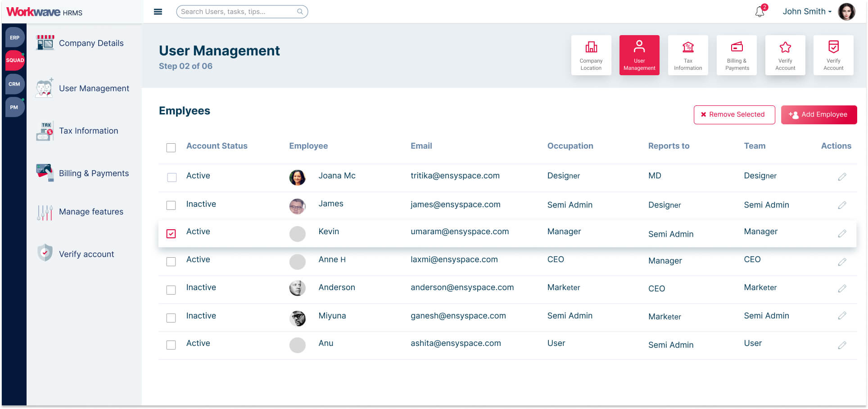The width and height of the screenshot is (868, 409).
Task: Uncheck Kevin's row checkbox
Action: (x=171, y=234)
